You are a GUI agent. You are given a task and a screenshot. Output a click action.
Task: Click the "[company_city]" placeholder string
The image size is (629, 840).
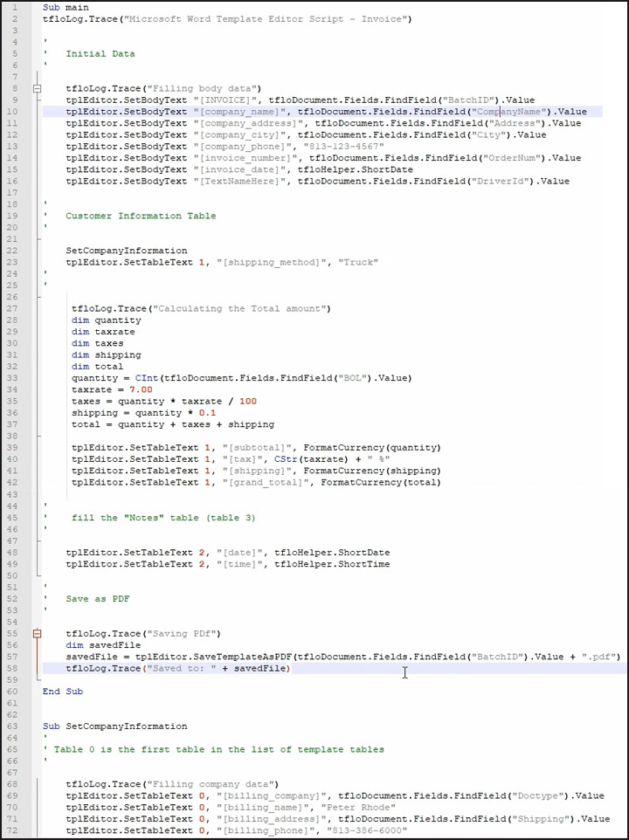[x=239, y=135]
